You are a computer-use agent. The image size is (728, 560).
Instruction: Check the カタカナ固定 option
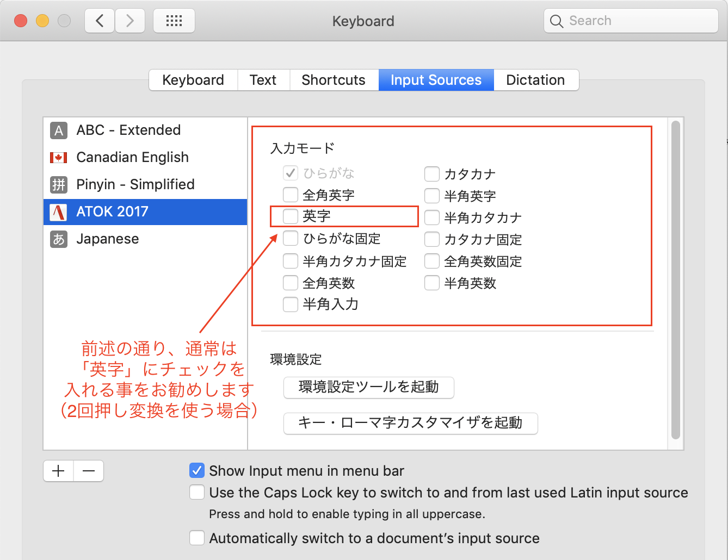click(x=432, y=239)
